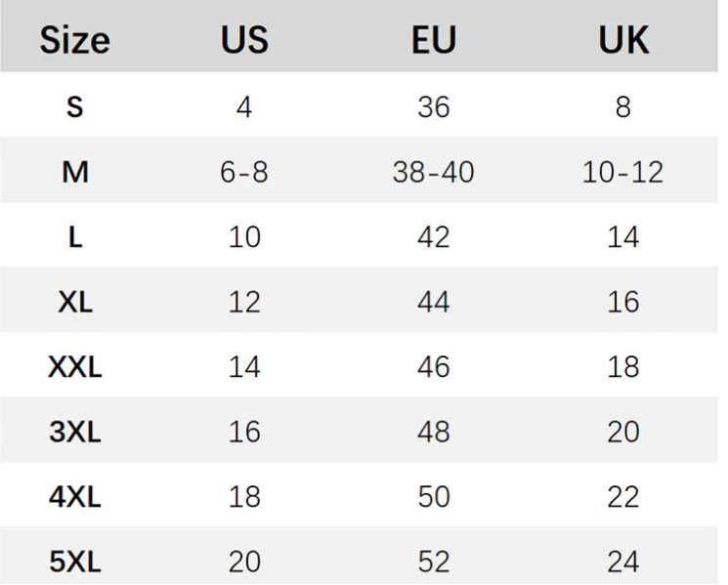Image resolution: width=728 pixels, height=585 pixels.
Task: Click UK size 24 cell
Action: [x=623, y=562]
